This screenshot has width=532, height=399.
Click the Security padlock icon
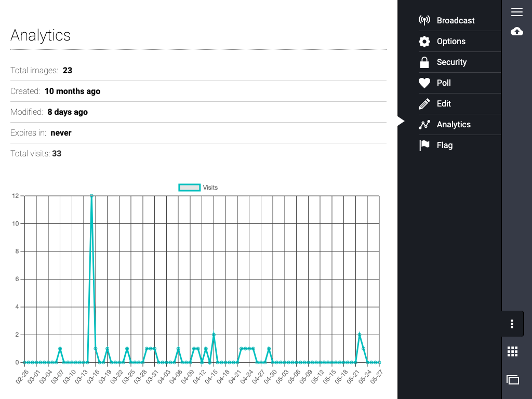pyautogui.click(x=424, y=62)
